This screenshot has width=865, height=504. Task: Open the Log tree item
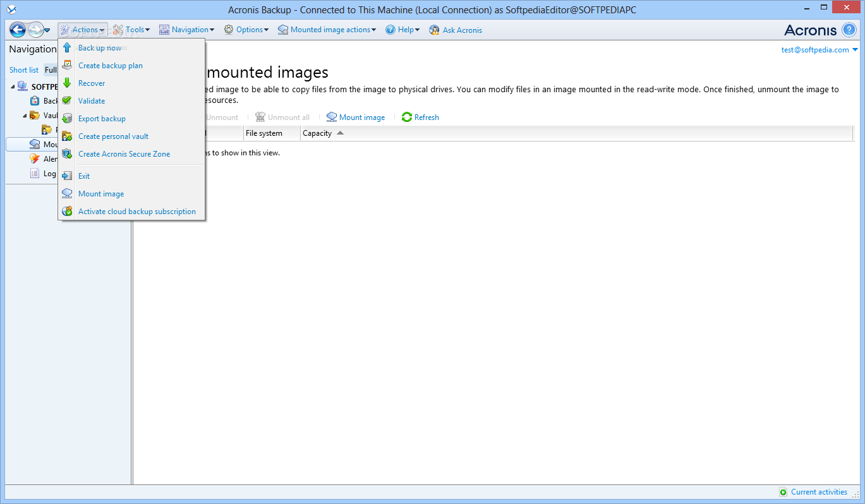coord(43,174)
